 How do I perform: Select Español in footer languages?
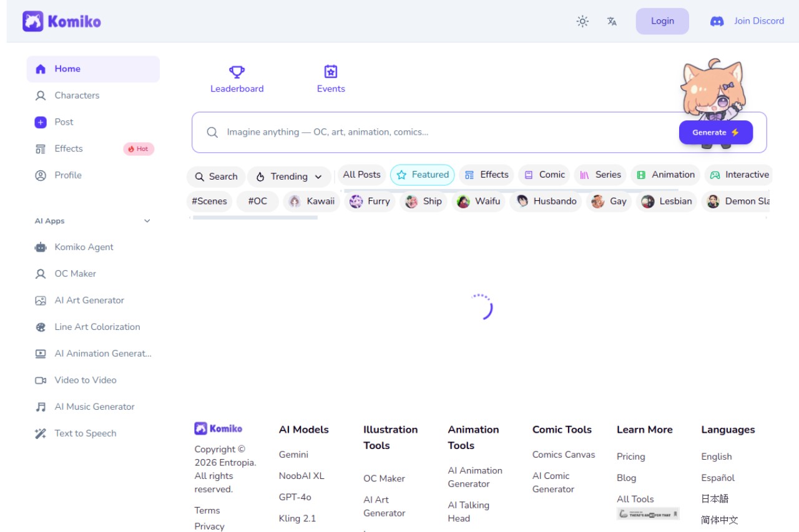[x=718, y=478]
